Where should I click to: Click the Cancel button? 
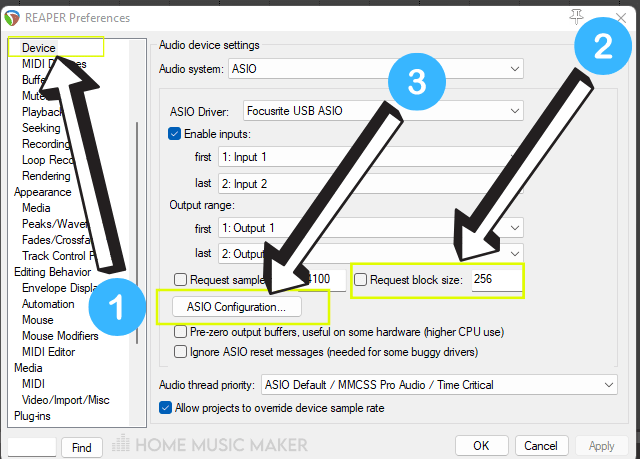click(541, 446)
